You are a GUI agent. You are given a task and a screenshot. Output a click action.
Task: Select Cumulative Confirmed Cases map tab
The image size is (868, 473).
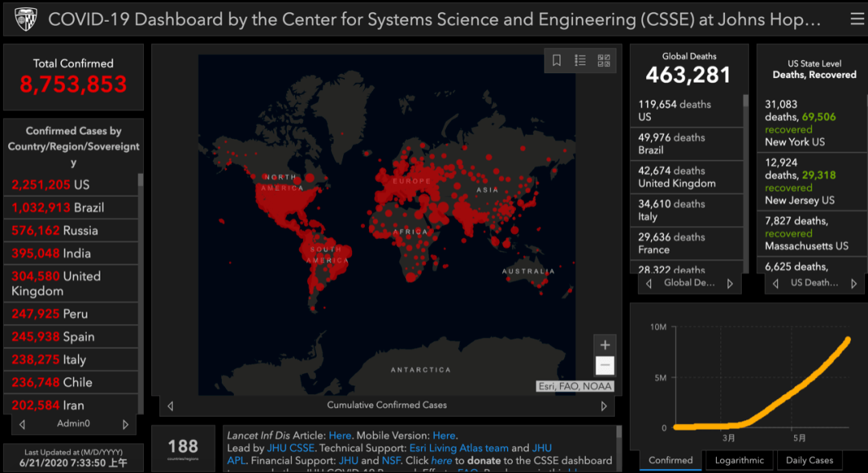387,405
